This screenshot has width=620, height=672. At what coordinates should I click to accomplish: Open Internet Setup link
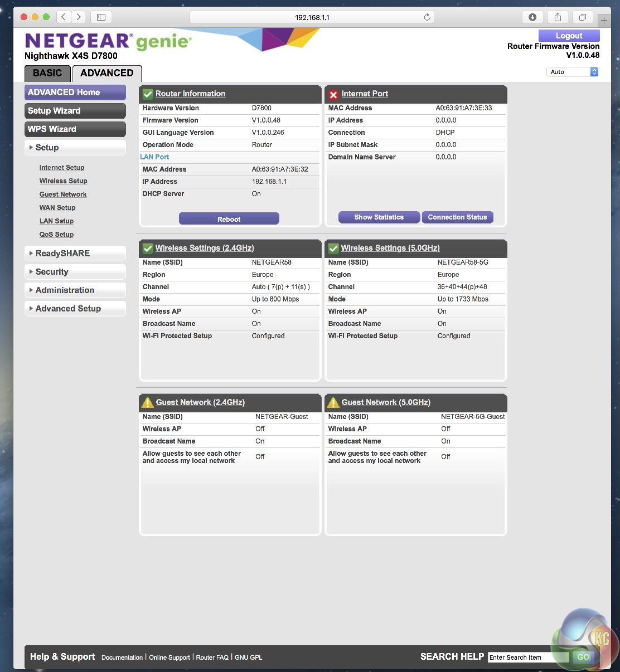[x=62, y=168]
